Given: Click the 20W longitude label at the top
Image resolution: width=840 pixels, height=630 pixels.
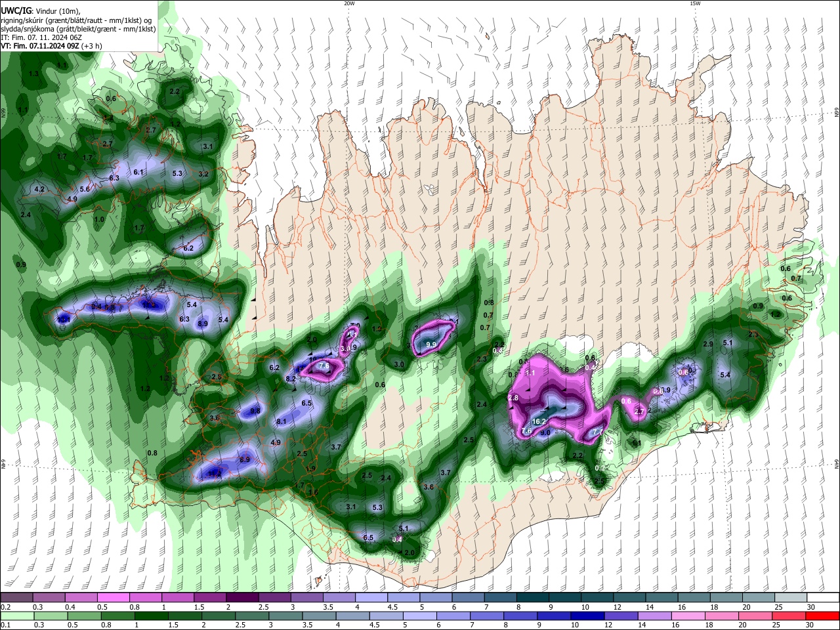Looking at the screenshot, I should pos(349,3).
